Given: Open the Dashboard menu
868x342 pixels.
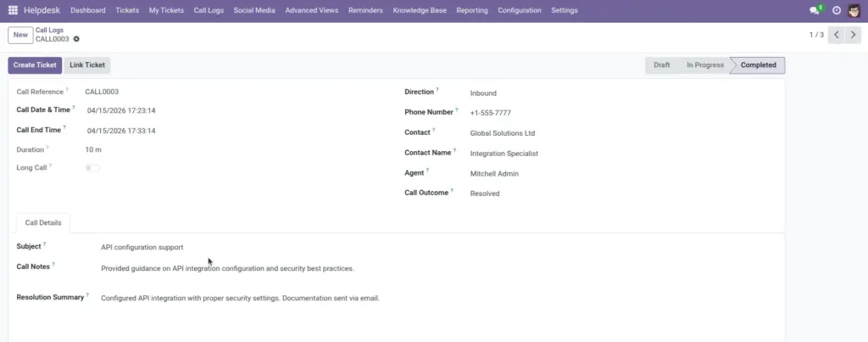Looking at the screenshot, I should coord(88,10).
